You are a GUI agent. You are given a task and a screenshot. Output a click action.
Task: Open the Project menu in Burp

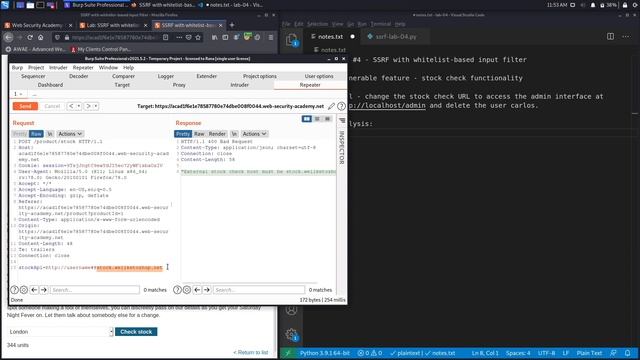click(x=36, y=67)
